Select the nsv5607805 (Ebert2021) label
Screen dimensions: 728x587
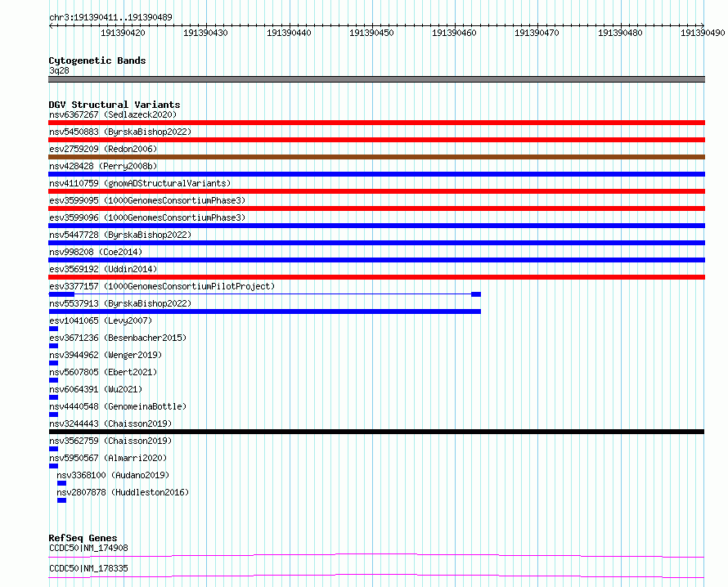pos(103,372)
